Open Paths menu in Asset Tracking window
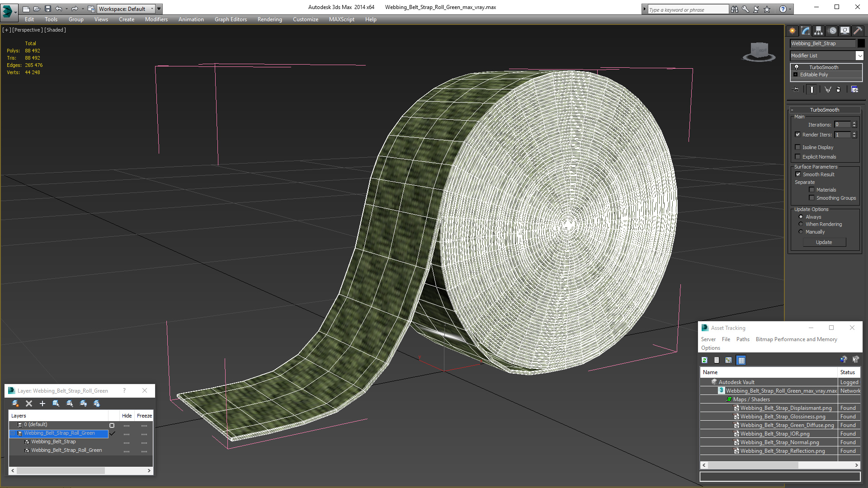 coord(743,339)
